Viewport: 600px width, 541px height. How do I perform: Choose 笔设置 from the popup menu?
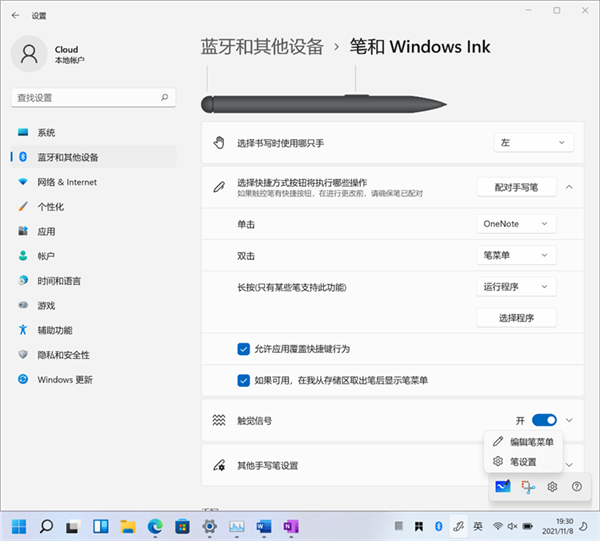pyautogui.click(x=522, y=462)
